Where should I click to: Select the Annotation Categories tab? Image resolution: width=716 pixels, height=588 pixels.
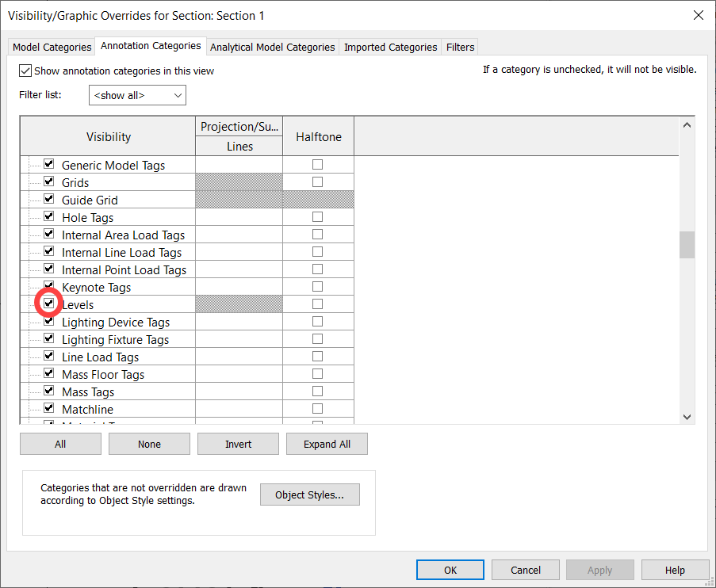151,46
